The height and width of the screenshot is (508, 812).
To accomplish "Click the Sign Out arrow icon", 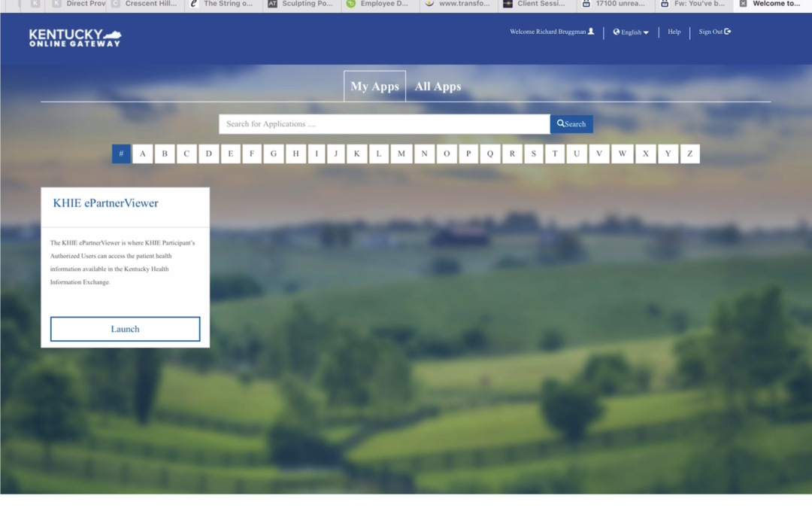I will (x=728, y=32).
